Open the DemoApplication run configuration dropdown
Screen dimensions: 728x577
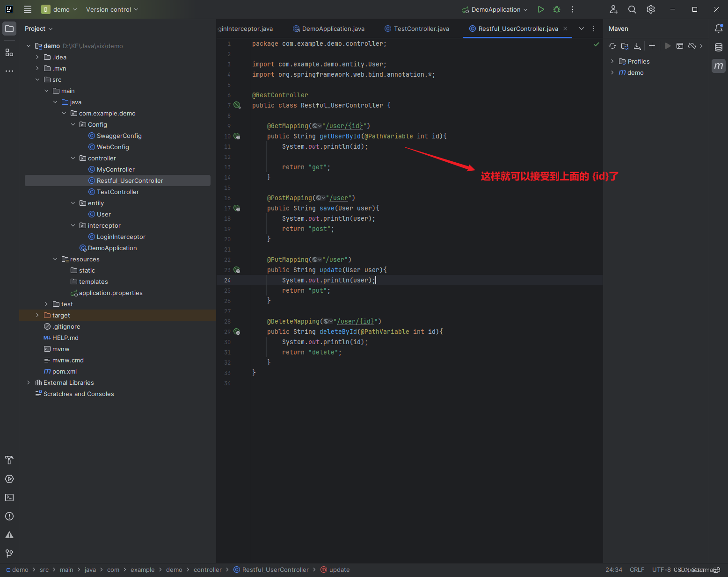(494, 9)
